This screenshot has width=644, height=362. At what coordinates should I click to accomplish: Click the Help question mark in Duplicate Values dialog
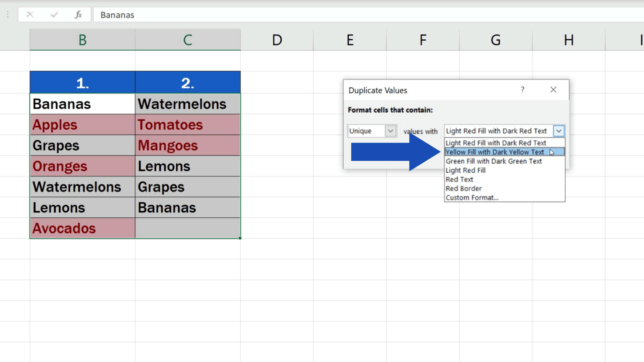[x=522, y=90]
